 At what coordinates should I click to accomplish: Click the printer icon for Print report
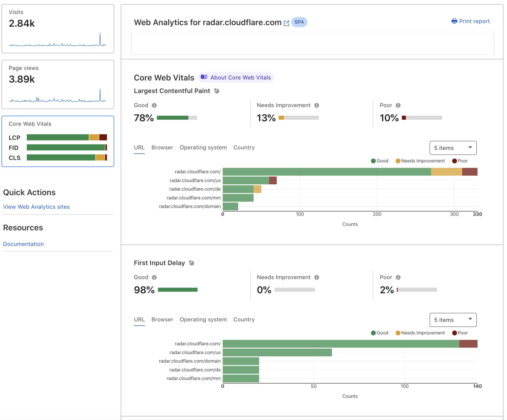pyautogui.click(x=454, y=21)
